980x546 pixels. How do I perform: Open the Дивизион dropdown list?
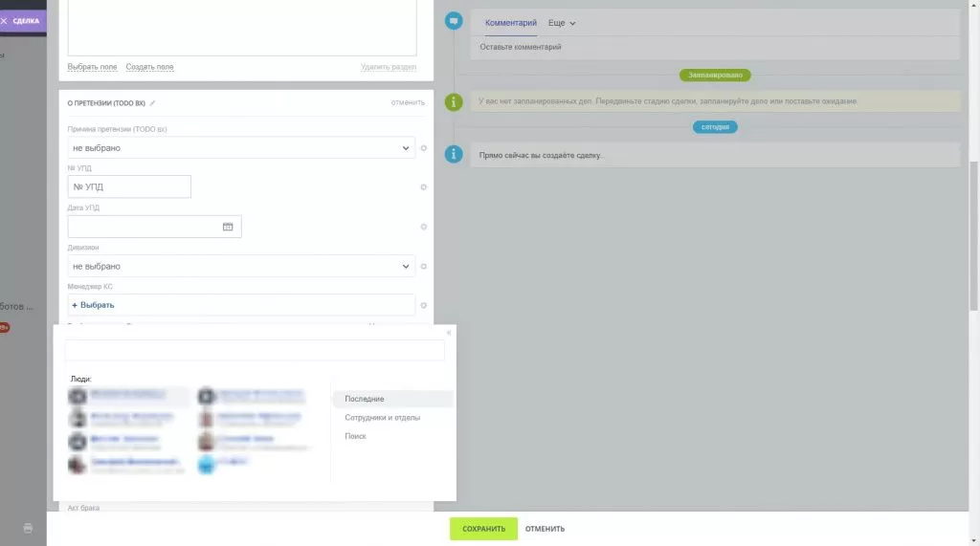pos(240,267)
